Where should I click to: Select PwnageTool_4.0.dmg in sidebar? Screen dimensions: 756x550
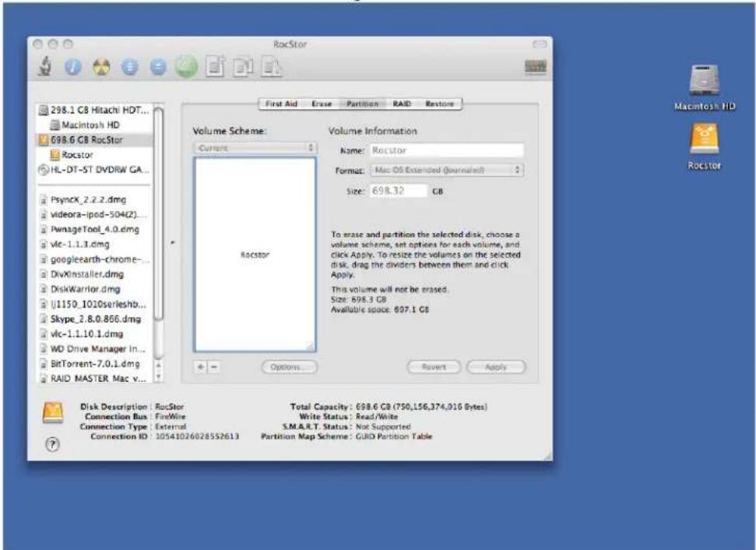pyautogui.click(x=94, y=230)
